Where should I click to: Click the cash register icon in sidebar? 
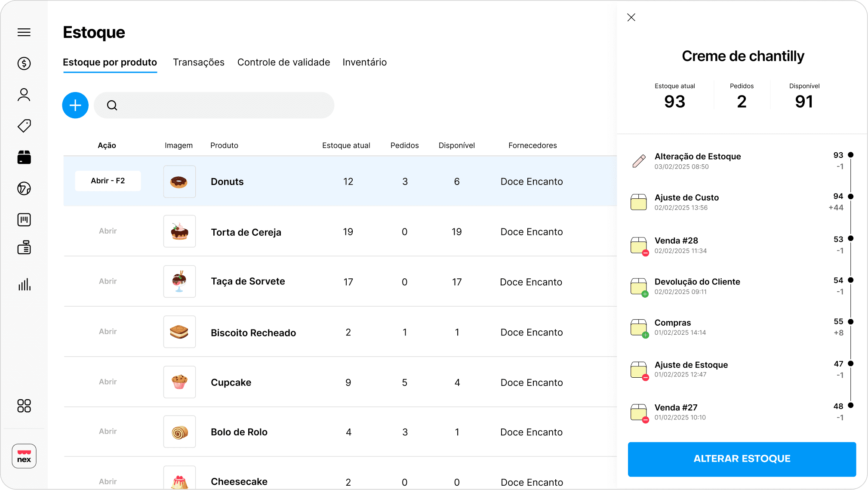click(x=24, y=247)
